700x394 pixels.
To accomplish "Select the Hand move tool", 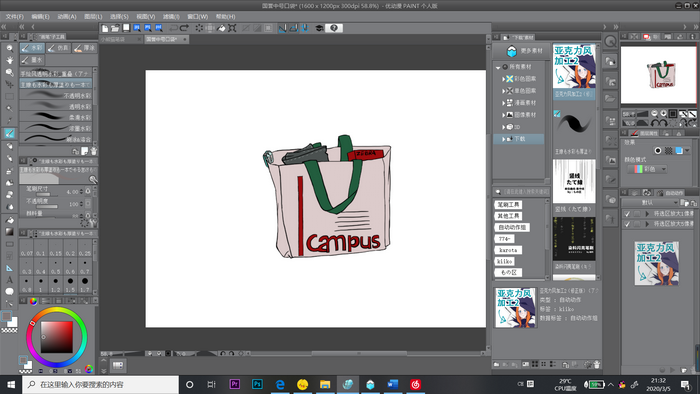I will click(x=9, y=60).
